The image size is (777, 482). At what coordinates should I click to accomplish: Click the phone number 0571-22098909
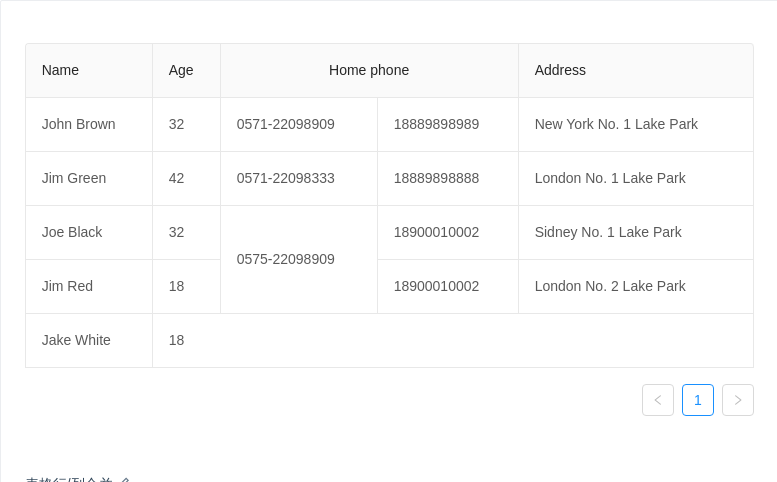(285, 124)
